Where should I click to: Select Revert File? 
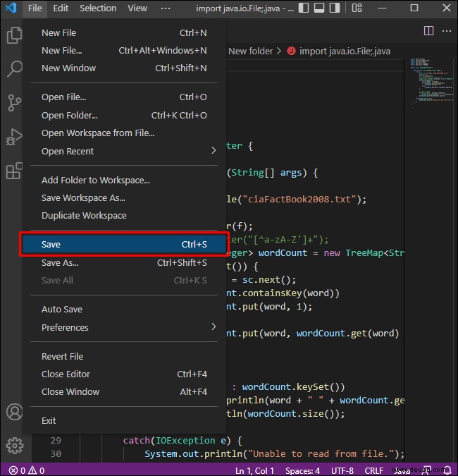pyautogui.click(x=124, y=356)
